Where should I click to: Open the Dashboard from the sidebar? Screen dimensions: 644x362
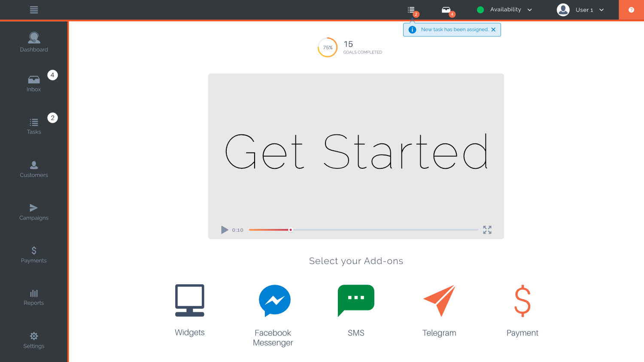(33, 41)
